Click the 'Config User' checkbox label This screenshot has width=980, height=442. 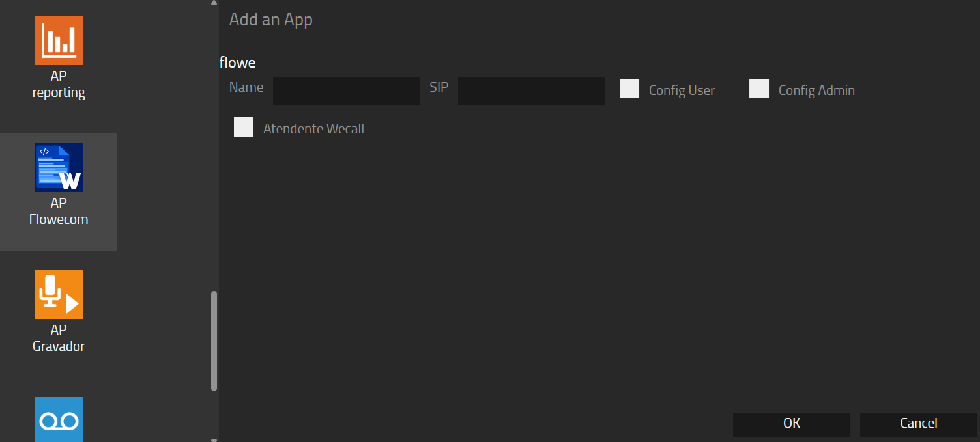point(682,91)
